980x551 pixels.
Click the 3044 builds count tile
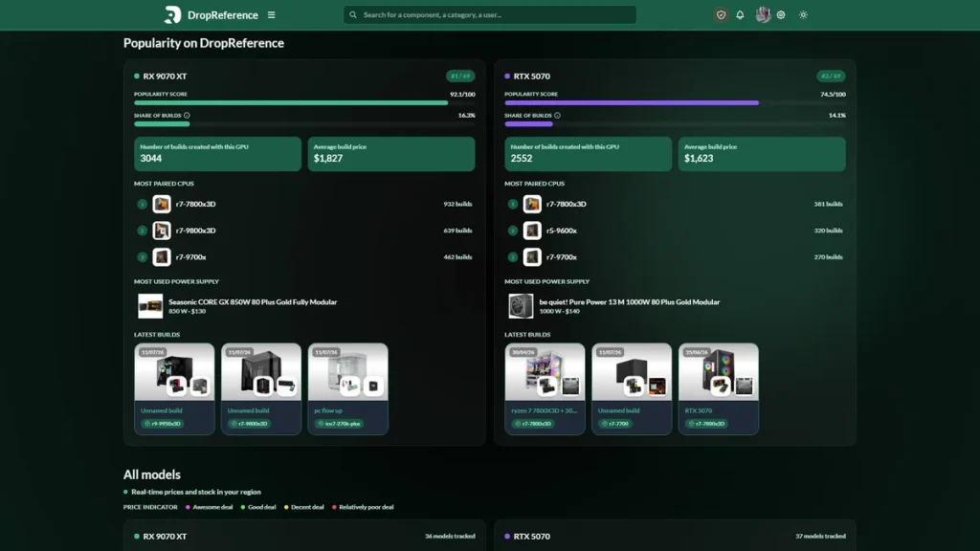coord(217,154)
